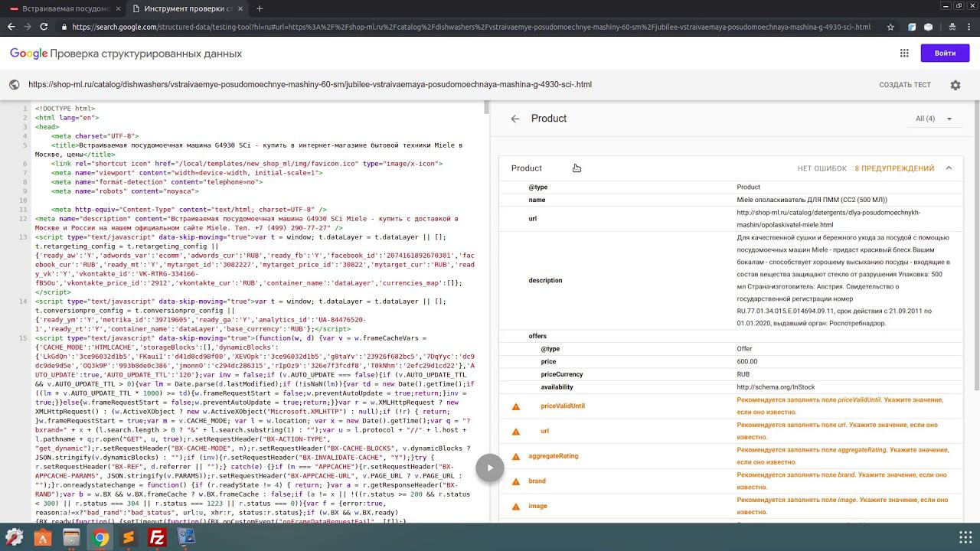Click the 'description' property label
The height and width of the screenshot is (551, 980).
click(x=545, y=281)
